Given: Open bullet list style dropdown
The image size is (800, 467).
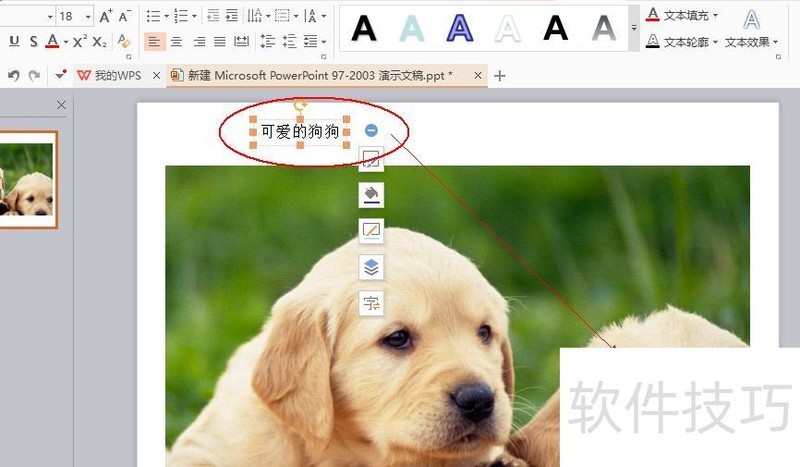Looking at the screenshot, I should (166, 17).
